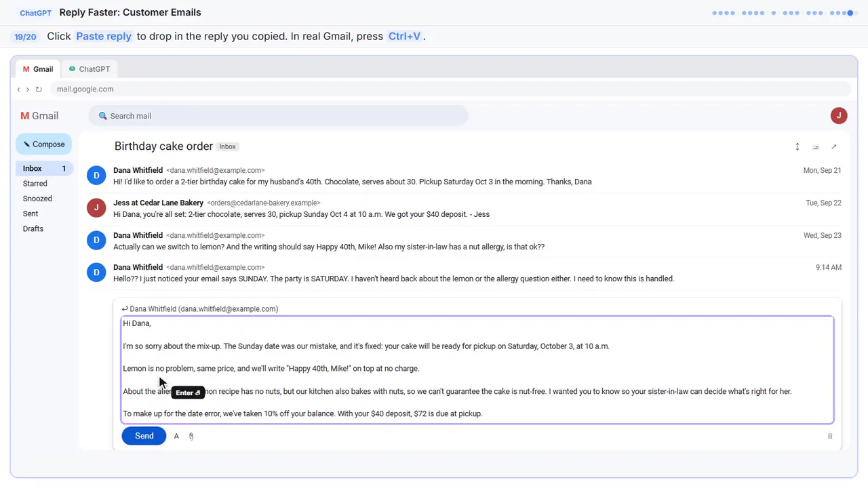Open the Sent folder
The width and height of the screenshot is (868, 488).
(x=31, y=213)
